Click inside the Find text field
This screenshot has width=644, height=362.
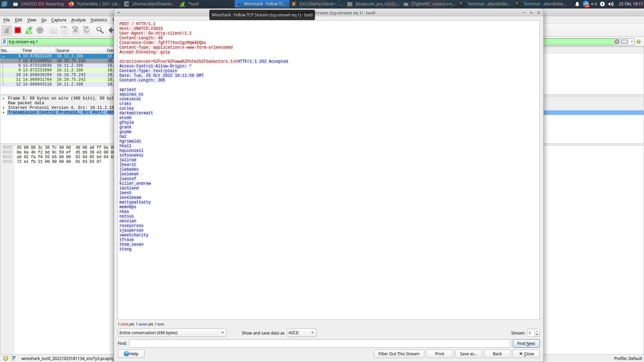point(319,343)
